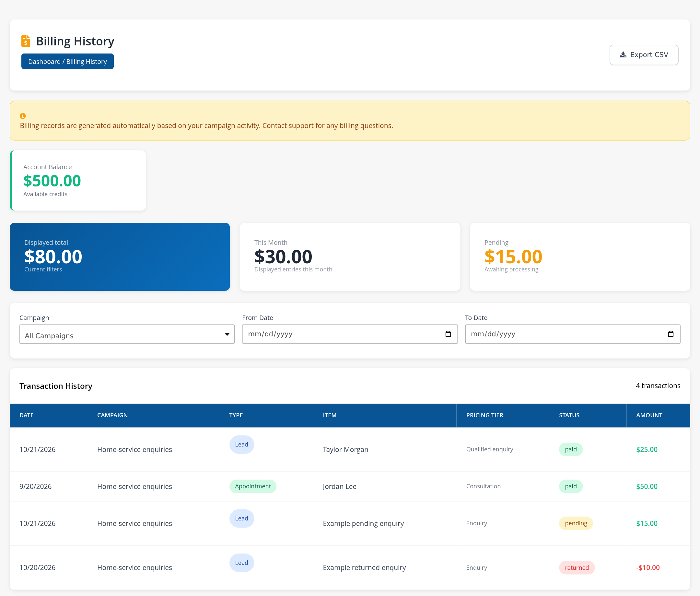Click the download icon in Export CSV

coord(623,55)
